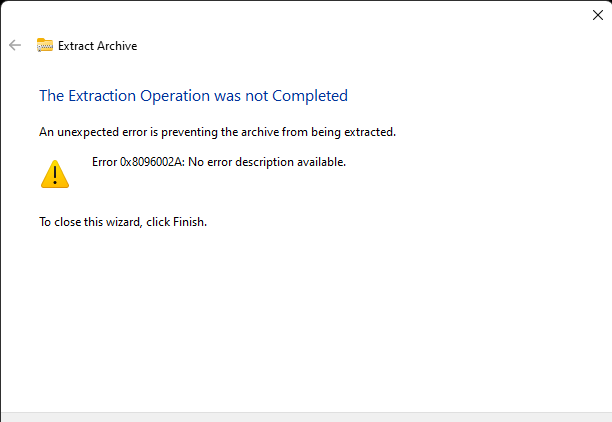Click the yellow warning triangle icon
The height and width of the screenshot is (422, 612).
tap(55, 174)
